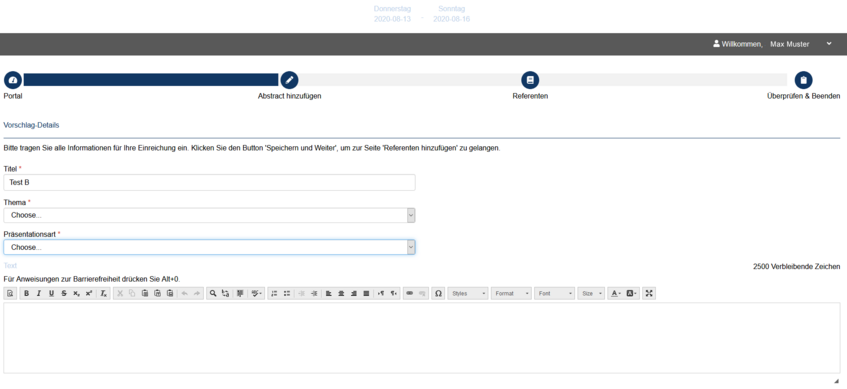The height and width of the screenshot is (389, 847).
Task: Open the Font dropdown
Action: click(x=554, y=293)
